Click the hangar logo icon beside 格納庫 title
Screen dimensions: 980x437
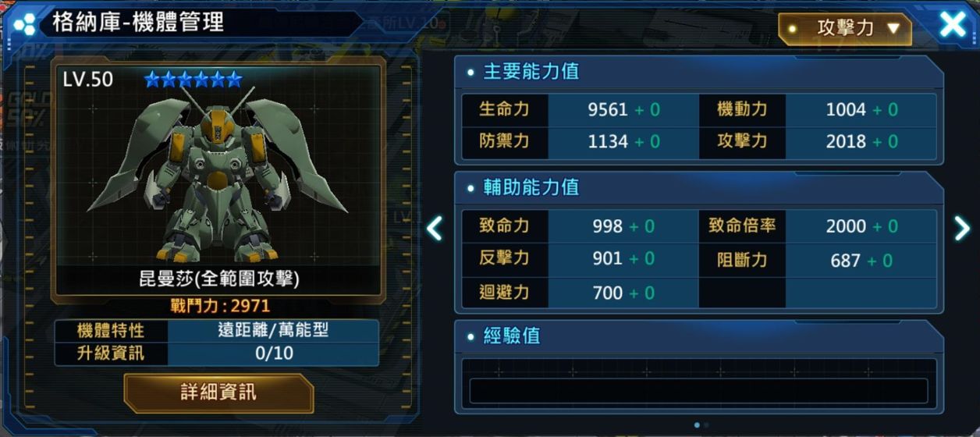tap(25, 23)
